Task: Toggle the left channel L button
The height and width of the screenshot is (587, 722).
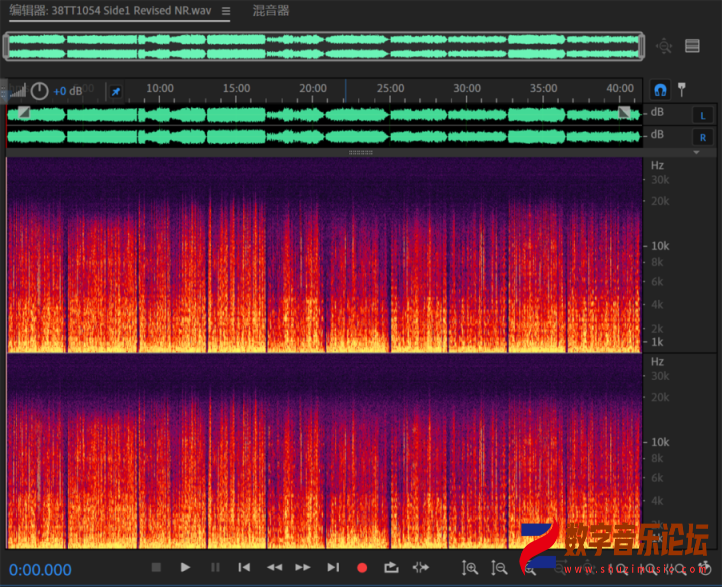Action: [702, 115]
